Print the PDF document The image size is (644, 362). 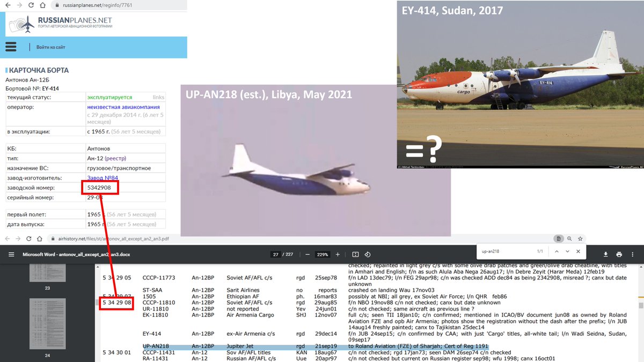click(619, 254)
